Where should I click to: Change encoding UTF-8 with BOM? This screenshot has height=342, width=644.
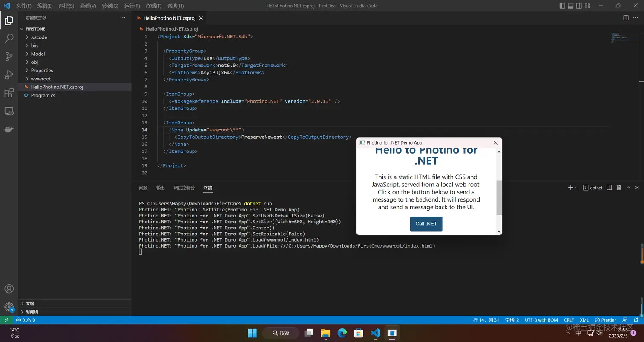click(541, 320)
